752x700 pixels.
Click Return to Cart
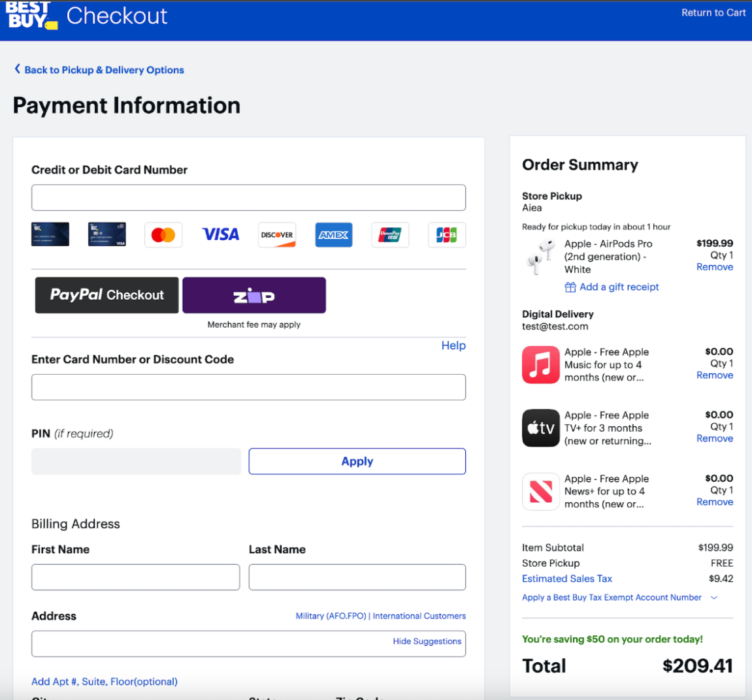coord(713,12)
